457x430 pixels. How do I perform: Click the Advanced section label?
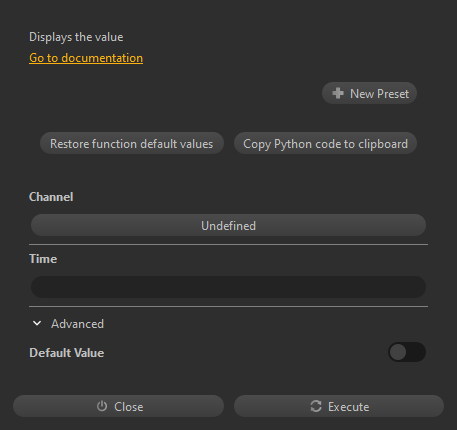pyautogui.click(x=77, y=324)
